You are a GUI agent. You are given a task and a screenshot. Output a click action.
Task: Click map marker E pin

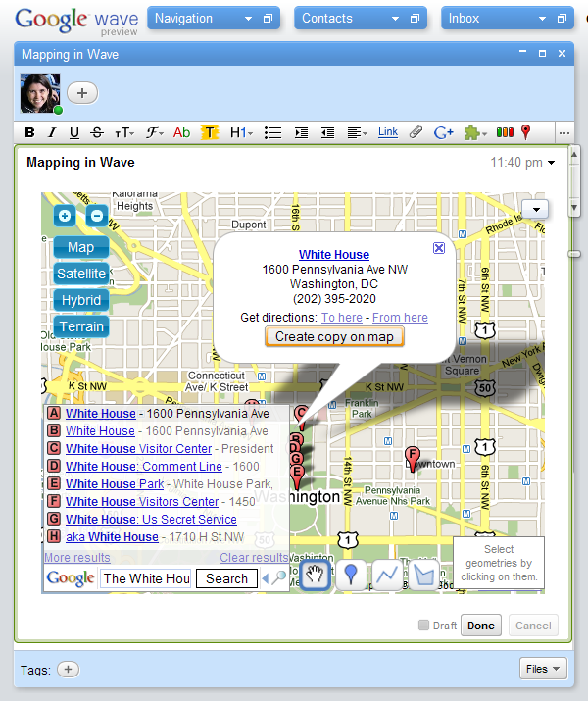coord(297,475)
